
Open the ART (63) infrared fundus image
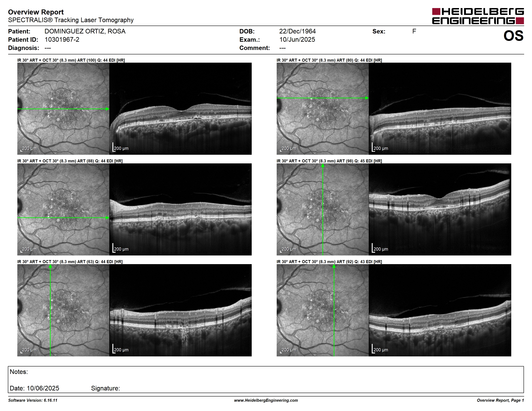click(63, 310)
